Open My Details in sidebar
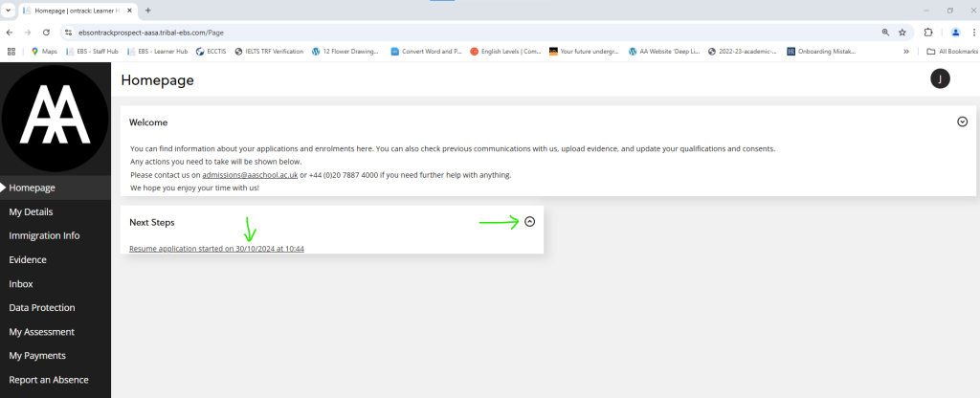Image resolution: width=980 pixels, height=398 pixels. [31, 211]
